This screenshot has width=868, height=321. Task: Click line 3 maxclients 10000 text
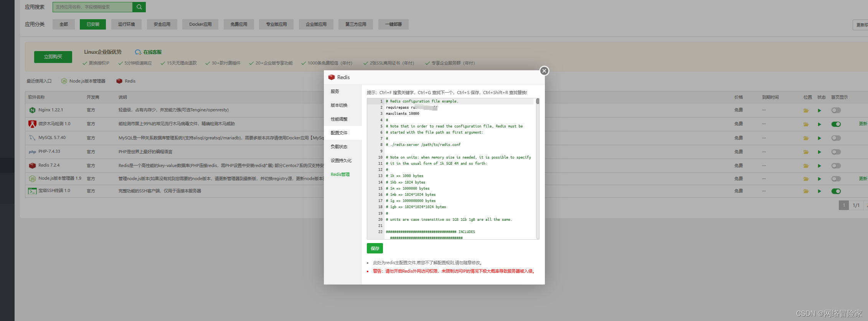pos(403,114)
